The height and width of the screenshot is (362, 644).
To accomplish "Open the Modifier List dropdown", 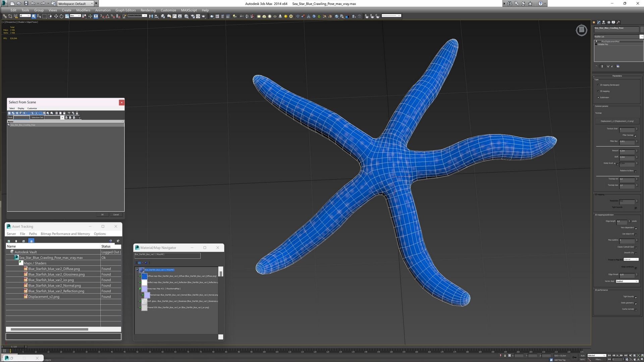I will click(x=619, y=37).
